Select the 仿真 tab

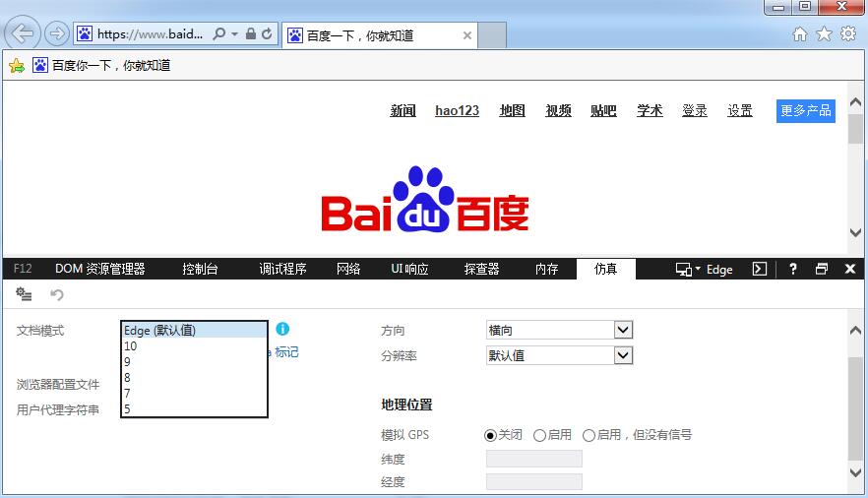(x=605, y=269)
